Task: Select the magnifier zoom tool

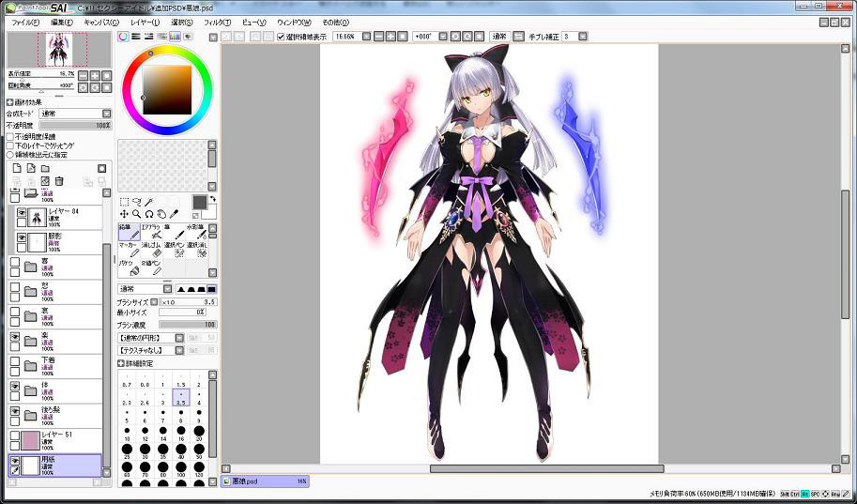Action: click(137, 214)
